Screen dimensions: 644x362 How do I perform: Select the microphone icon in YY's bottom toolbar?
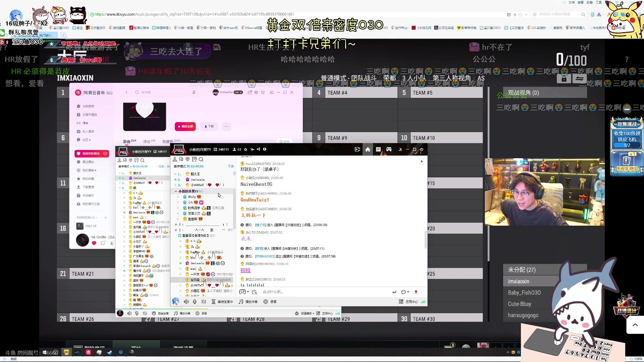pyautogui.click(x=195, y=302)
